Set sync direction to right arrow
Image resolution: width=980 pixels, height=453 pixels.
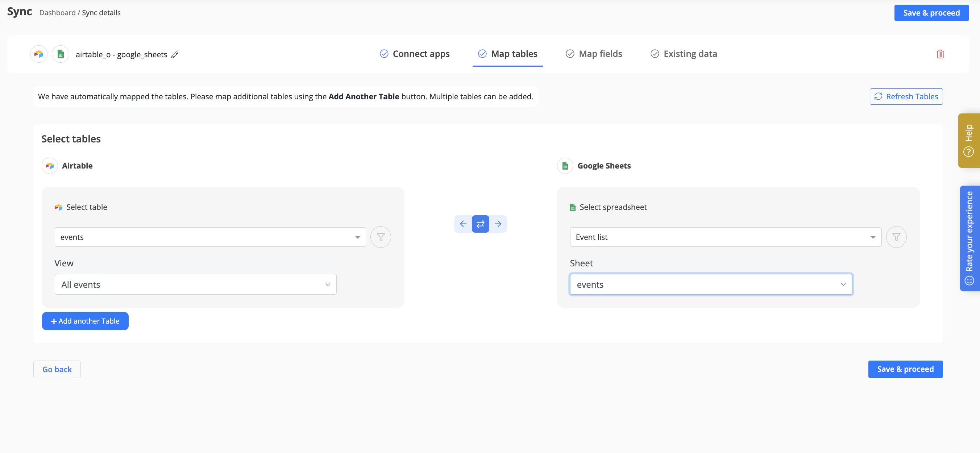coord(498,224)
